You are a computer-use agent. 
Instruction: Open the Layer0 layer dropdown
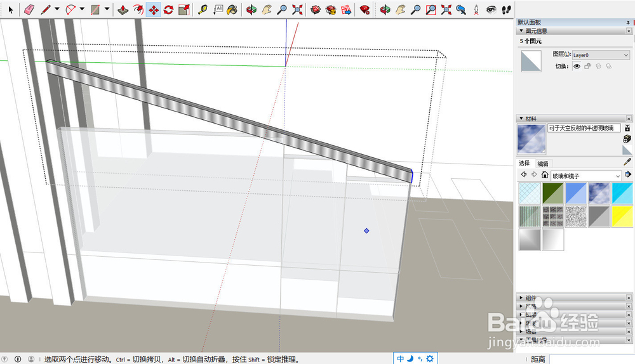point(601,55)
